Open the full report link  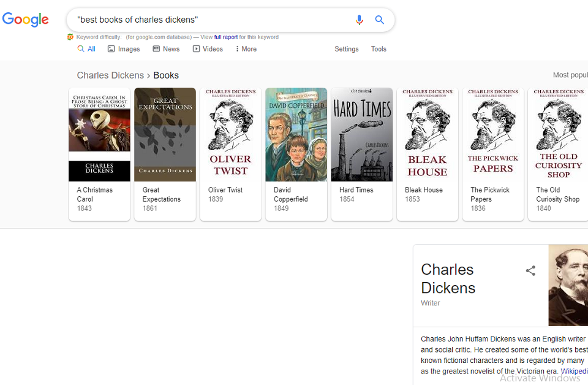(226, 37)
